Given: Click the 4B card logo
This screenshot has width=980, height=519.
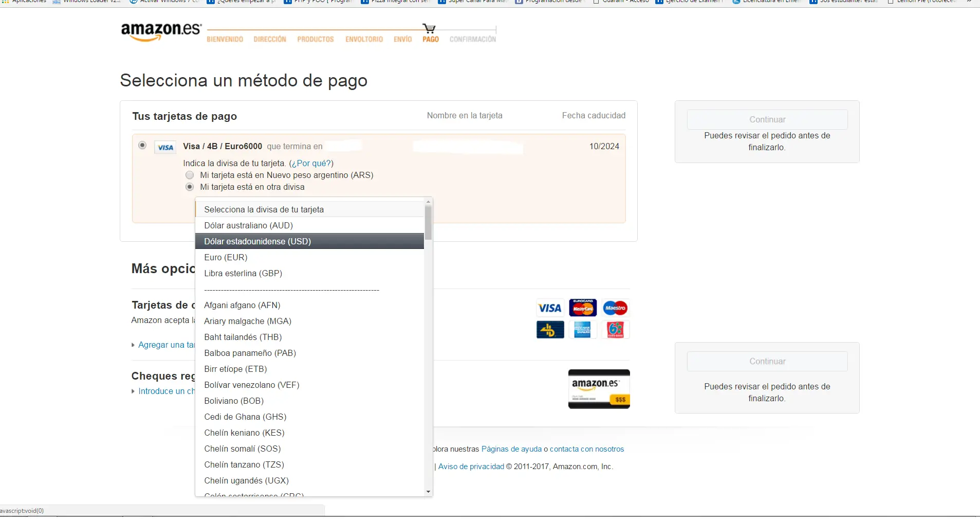Looking at the screenshot, I should pyautogui.click(x=550, y=330).
